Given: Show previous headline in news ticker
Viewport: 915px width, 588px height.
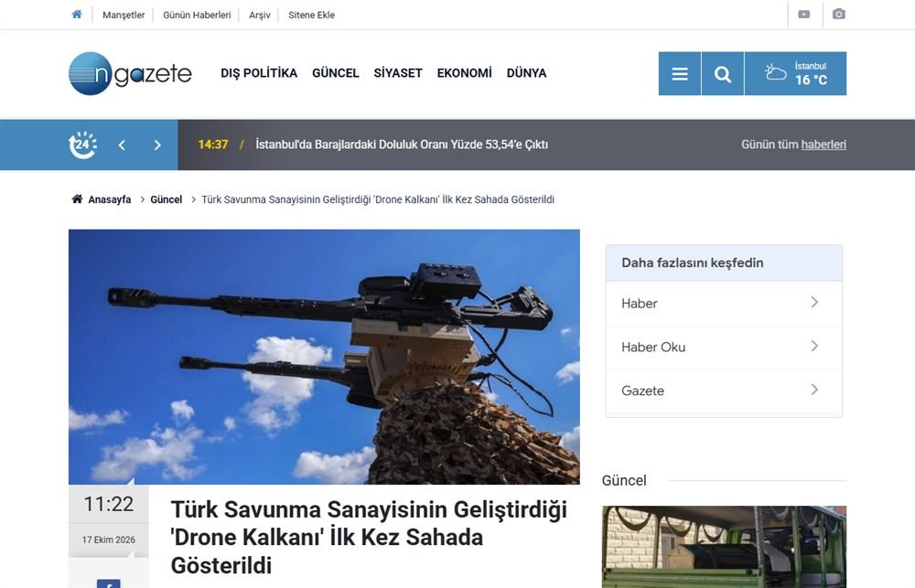Looking at the screenshot, I should click(x=122, y=145).
